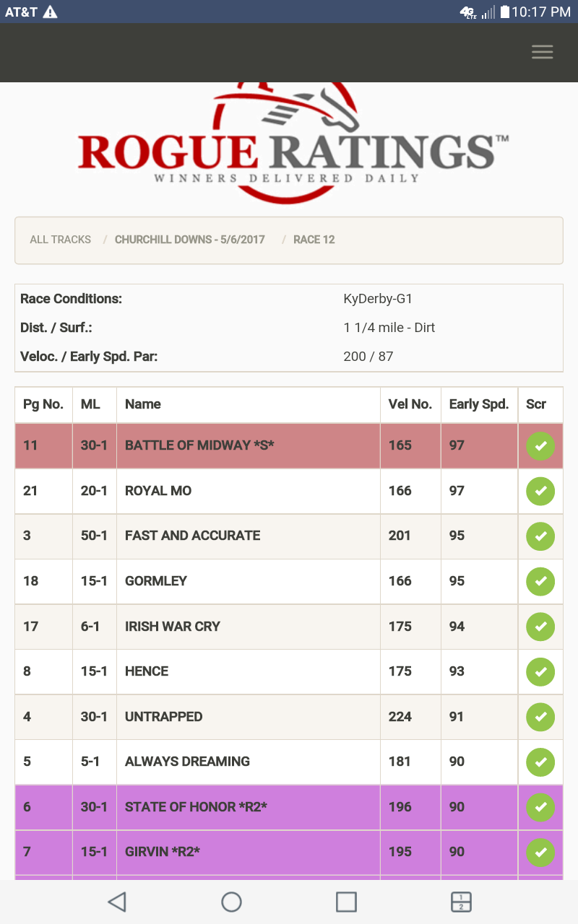578x924 pixels.
Task: Toggle scratch check for Irish War Cry
Action: click(540, 627)
